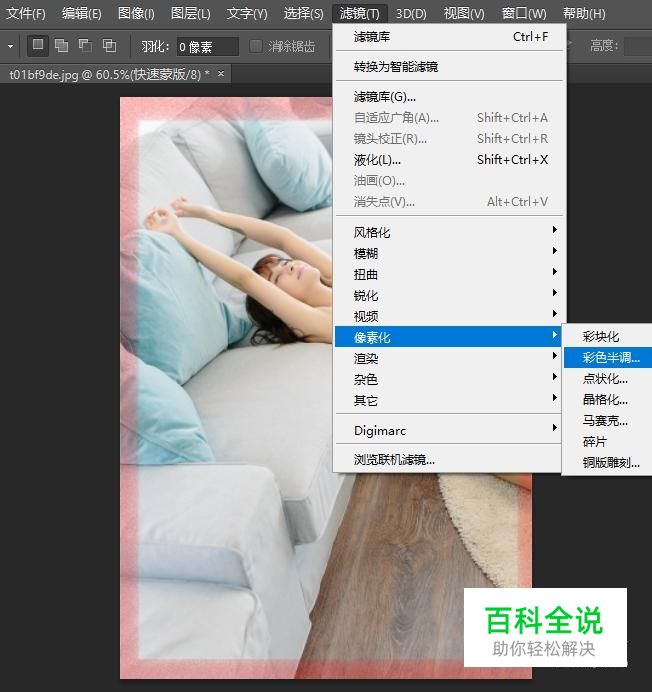Open the 帮助(H) menu

point(584,13)
